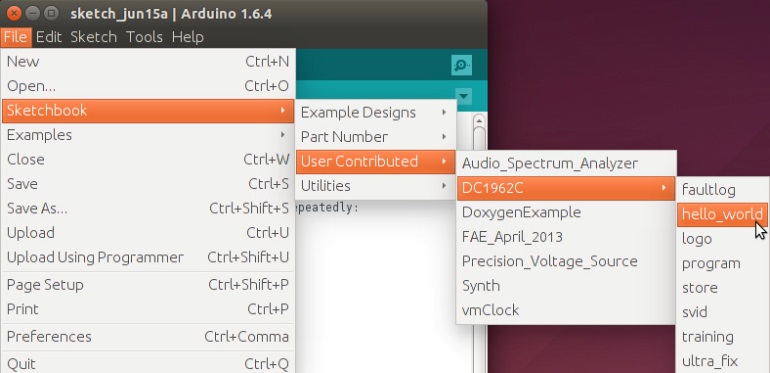This screenshot has width=770, height=373.
Task: Select Save in the File menu
Action: click(x=148, y=184)
